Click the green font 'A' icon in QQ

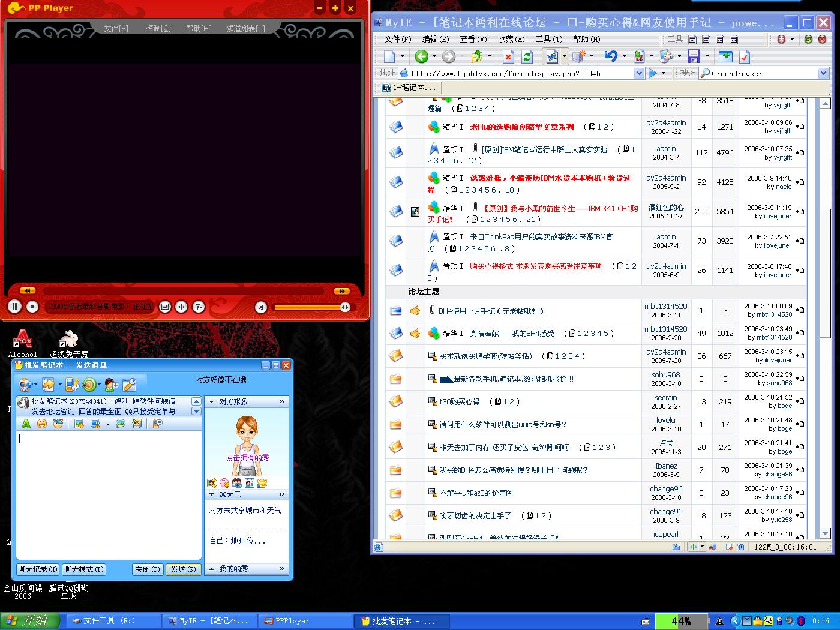coord(26,424)
